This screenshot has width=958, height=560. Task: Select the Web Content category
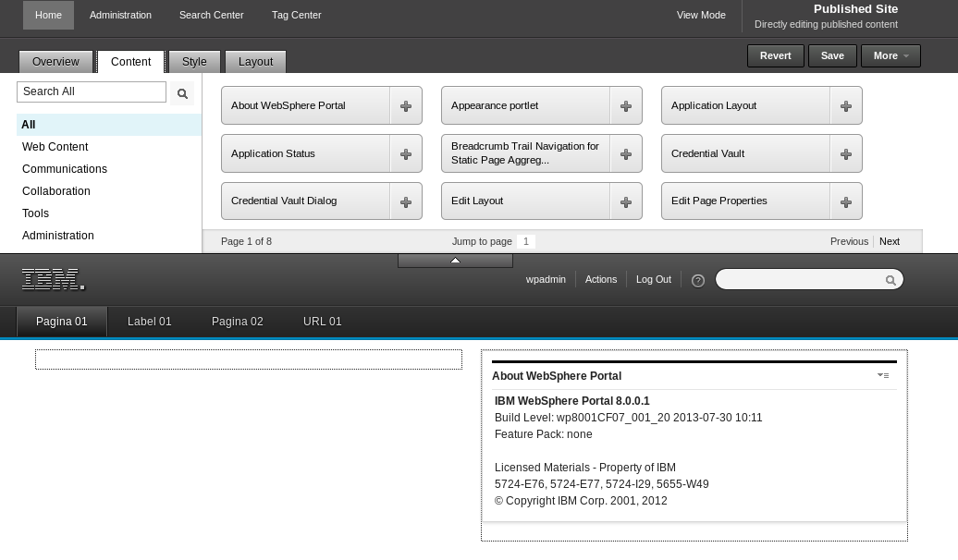pyautogui.click(x=55, y=147)
